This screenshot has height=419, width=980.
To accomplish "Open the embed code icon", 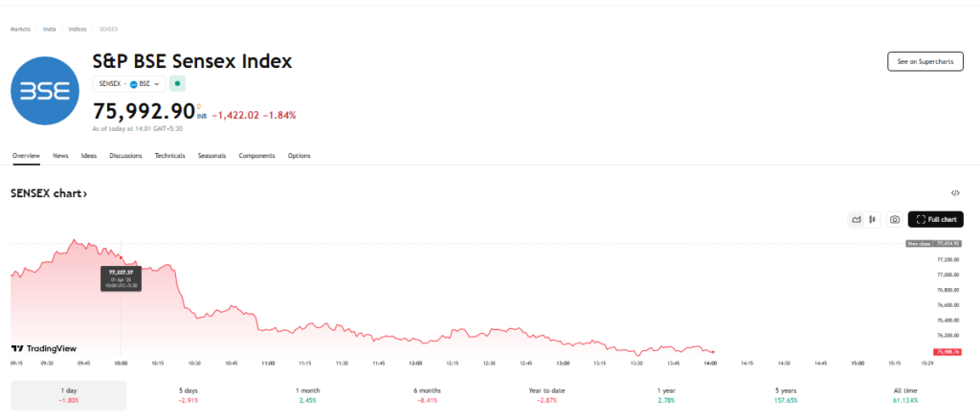I will tap(955, 193).
